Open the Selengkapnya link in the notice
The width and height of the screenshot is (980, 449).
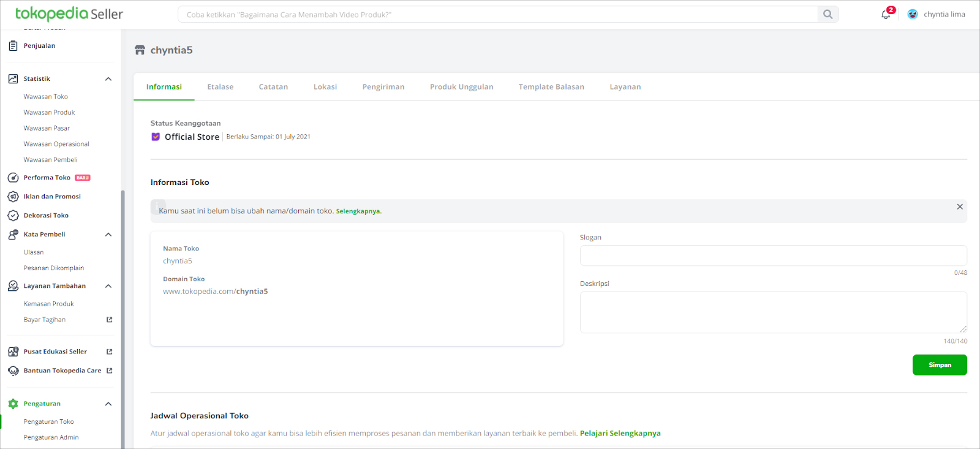pos(358,211)
